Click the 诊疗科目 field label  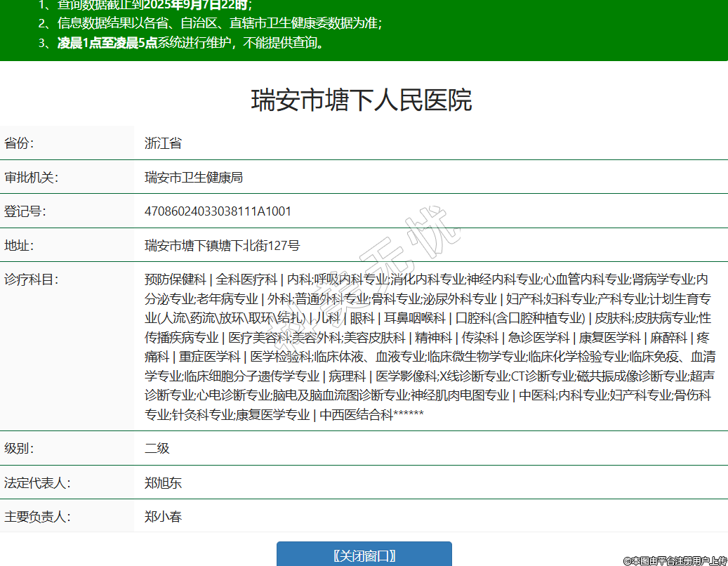pyautogui.click(x=31, y=279)
